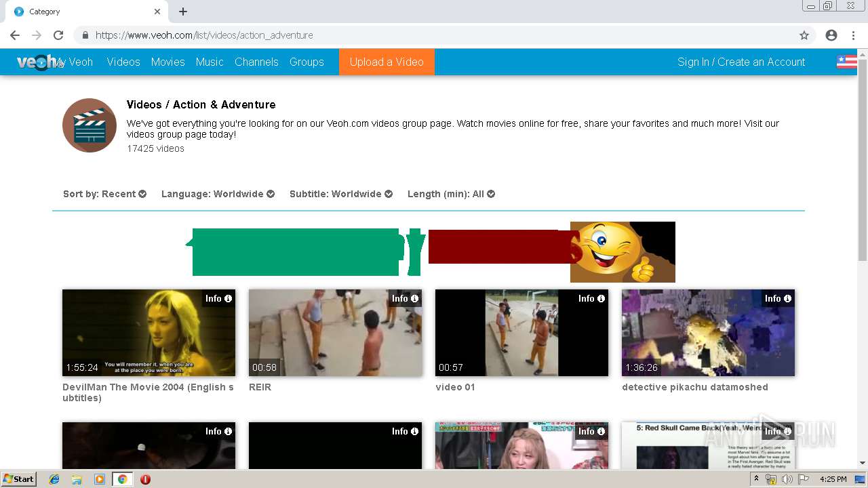This screenshot has height=488, width=868.
Task: Play REIR video thumbnail
Action: (x=335, y=333)
